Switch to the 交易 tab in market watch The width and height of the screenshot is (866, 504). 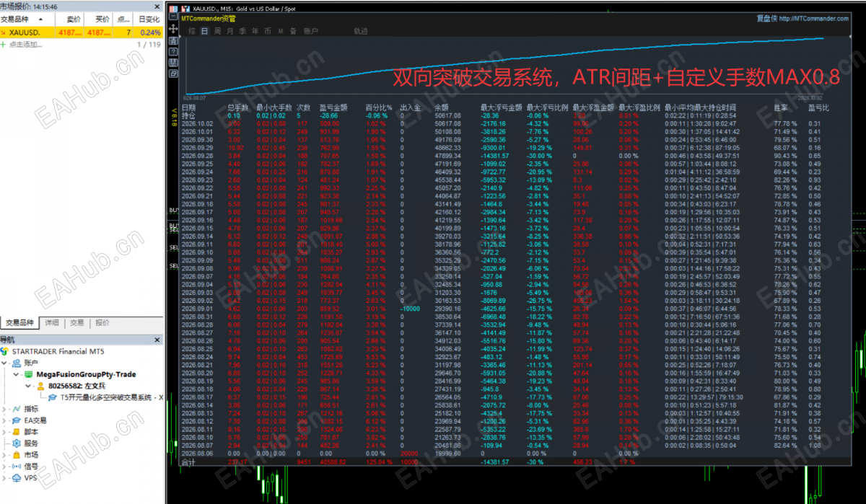click(76, 322)
